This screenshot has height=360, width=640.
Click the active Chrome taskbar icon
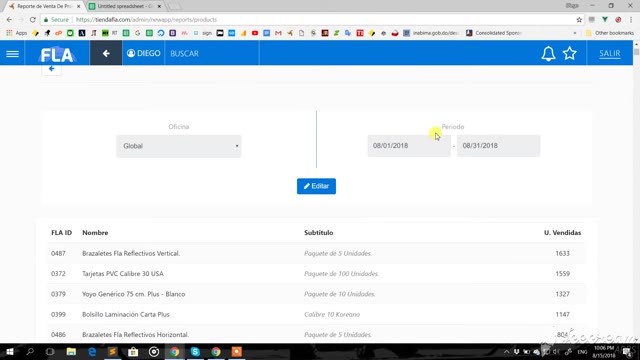pos(174,351)
